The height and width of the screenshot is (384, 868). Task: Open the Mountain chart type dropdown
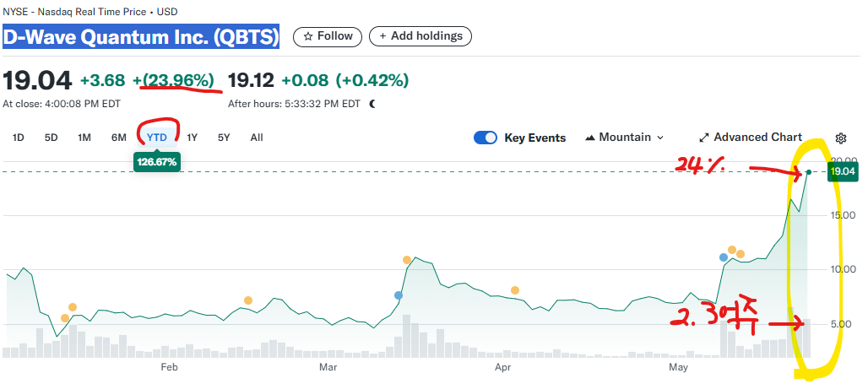click(624, 138)
